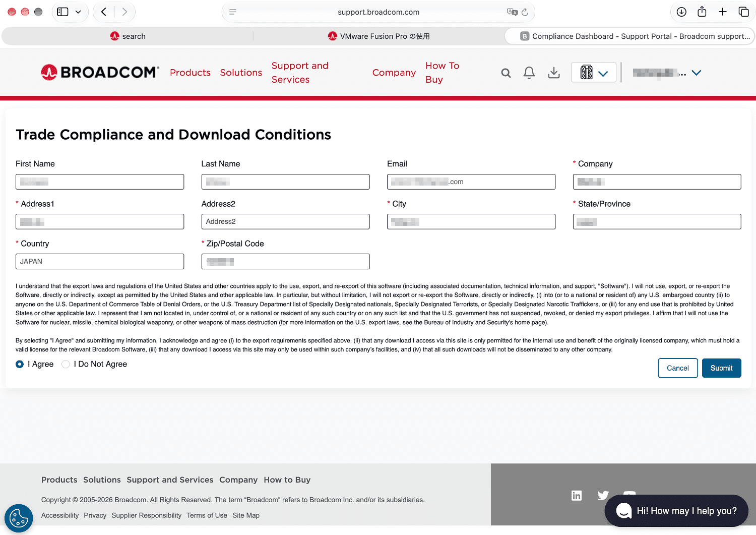The width and height of the screenshot is (756, 535).
Task: Click the Zip/Postal Code input field
Action: point(285,261)
